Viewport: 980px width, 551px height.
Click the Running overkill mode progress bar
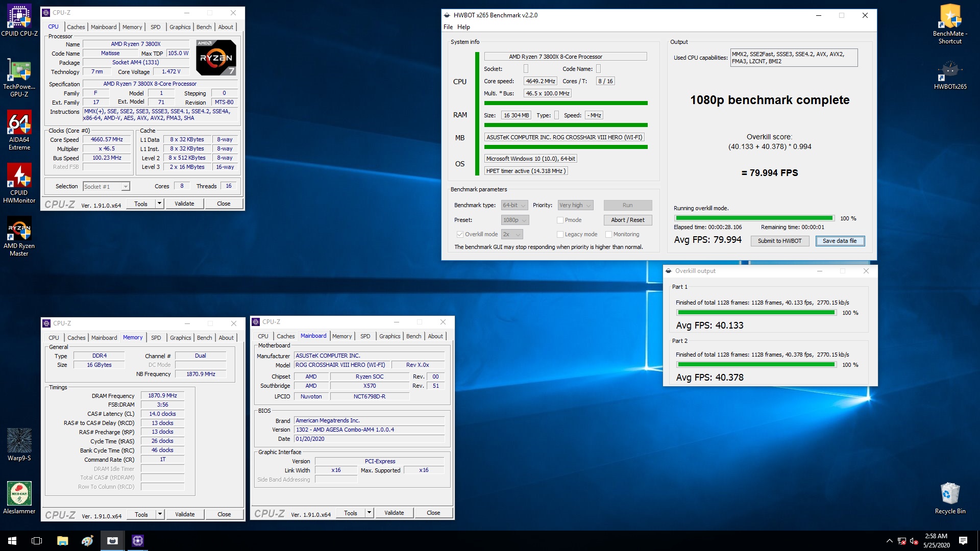pyautogui.click(x=754, y=218)
